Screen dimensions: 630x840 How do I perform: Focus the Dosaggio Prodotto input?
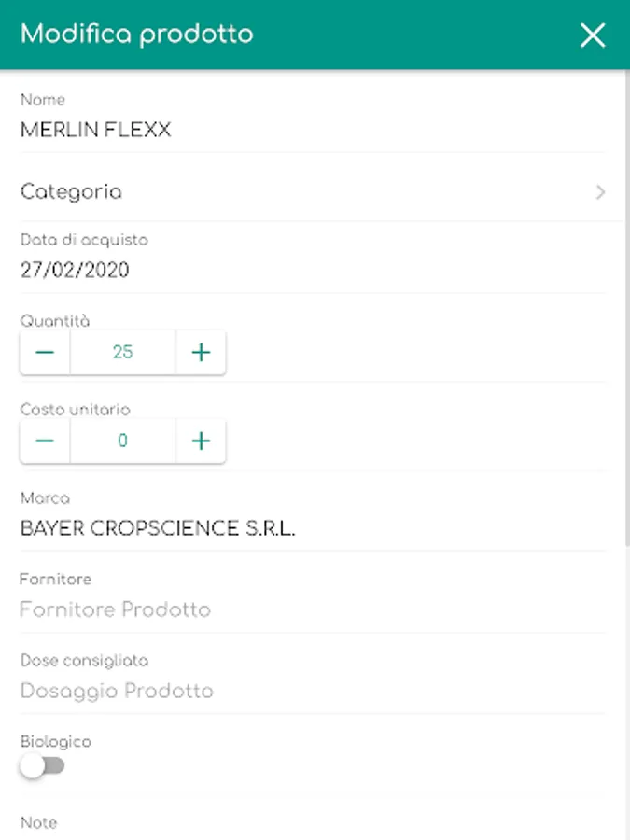pyautogui.click(x=314, y=691)
